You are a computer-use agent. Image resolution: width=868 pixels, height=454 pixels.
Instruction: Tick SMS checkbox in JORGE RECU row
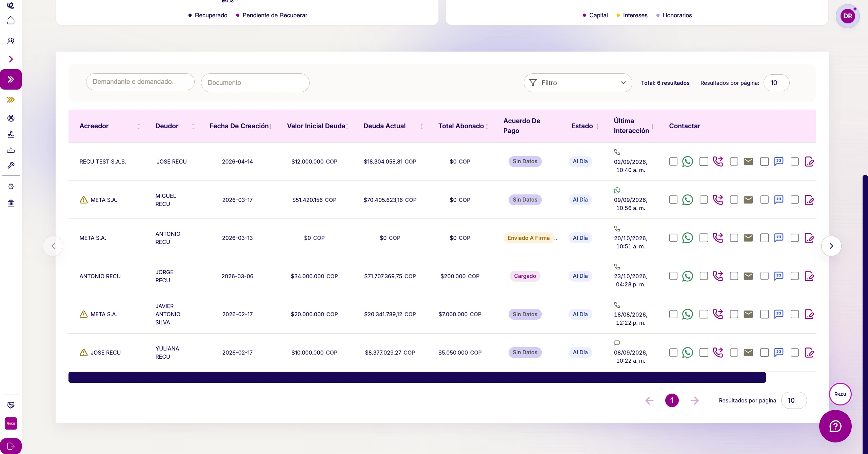tap(764, 276)
